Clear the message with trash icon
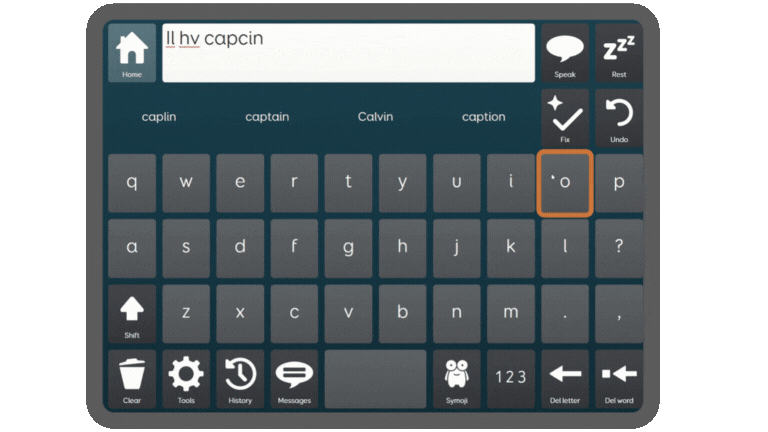 pos(132,379)
